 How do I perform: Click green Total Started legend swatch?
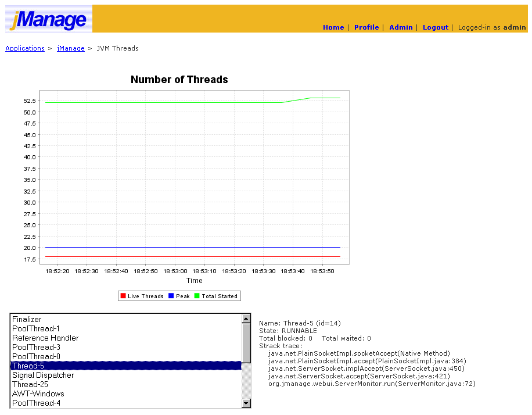tap(197, 296)
